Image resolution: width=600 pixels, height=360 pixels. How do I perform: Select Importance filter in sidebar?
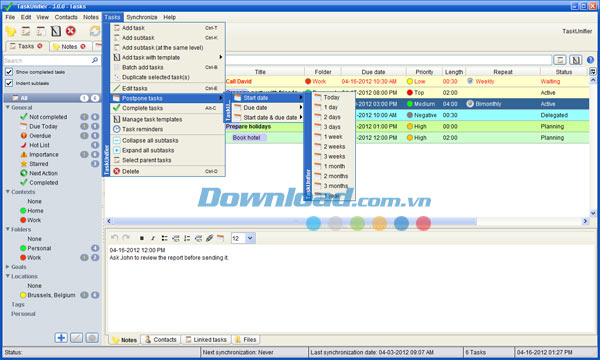click(44, 154)
